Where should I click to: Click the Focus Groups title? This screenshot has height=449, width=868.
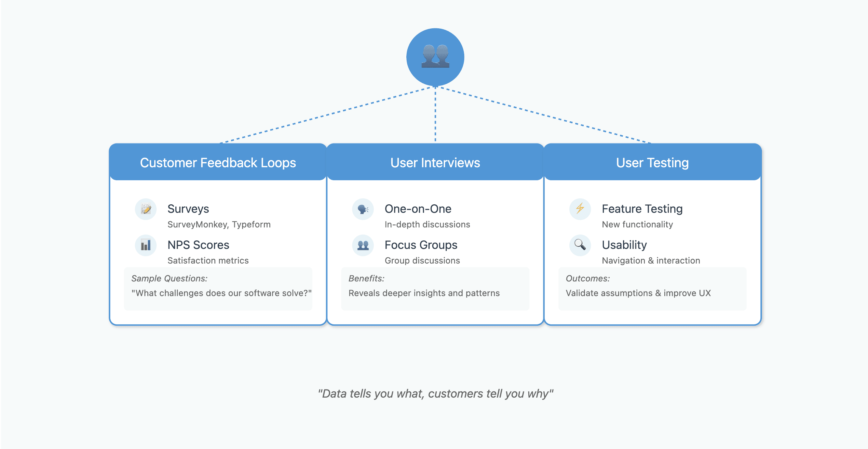point(421,245)
